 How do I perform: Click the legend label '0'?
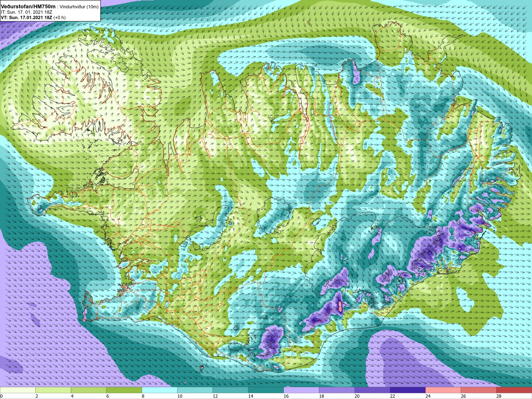pyautogui.click(x=1, y=396)
